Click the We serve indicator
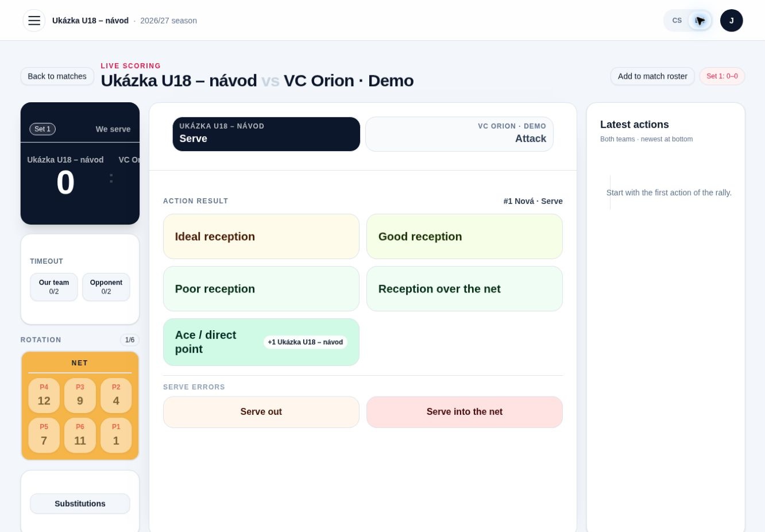 tap(113, 129)
